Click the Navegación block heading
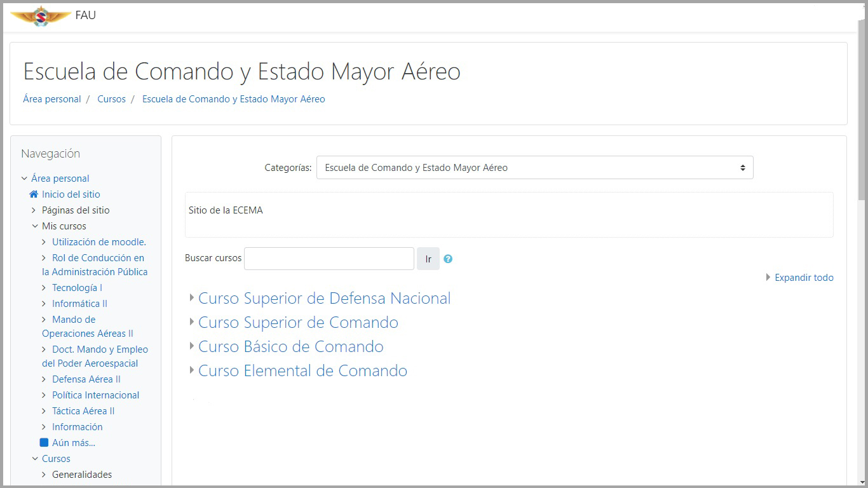Screen dimensions: 868x488 pyautogui.click(x=51, y=153)
